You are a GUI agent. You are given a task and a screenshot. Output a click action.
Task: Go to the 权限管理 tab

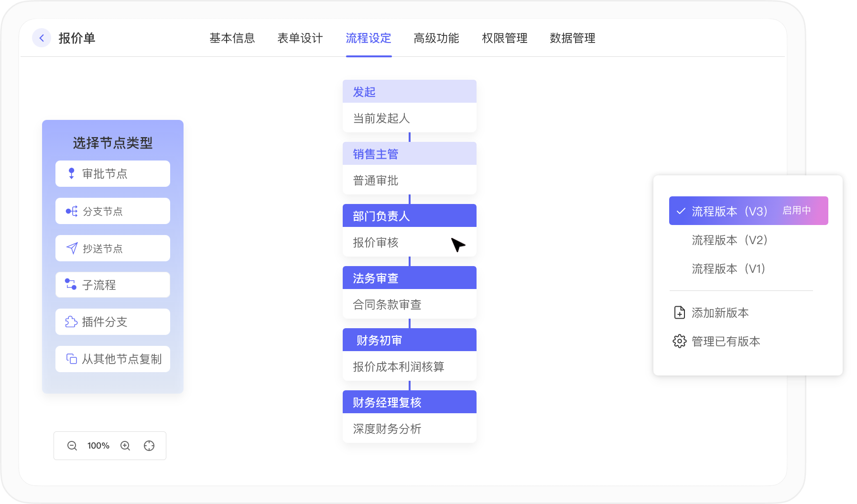tap(504, 38)
